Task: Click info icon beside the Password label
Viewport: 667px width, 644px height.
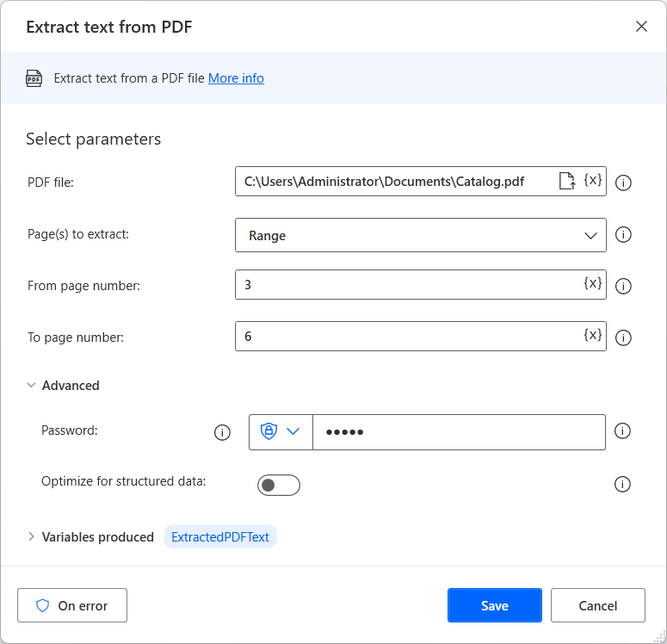Action: (222, 432)
